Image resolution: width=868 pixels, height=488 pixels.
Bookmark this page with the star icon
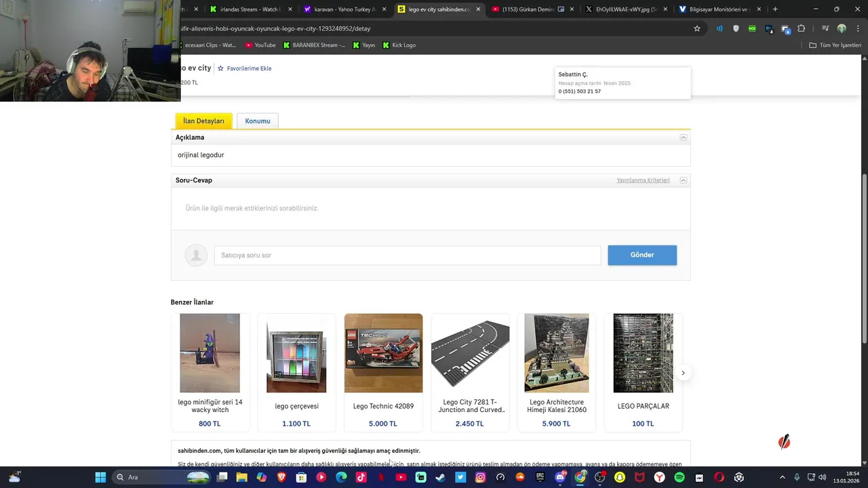[x=696, y=28]
